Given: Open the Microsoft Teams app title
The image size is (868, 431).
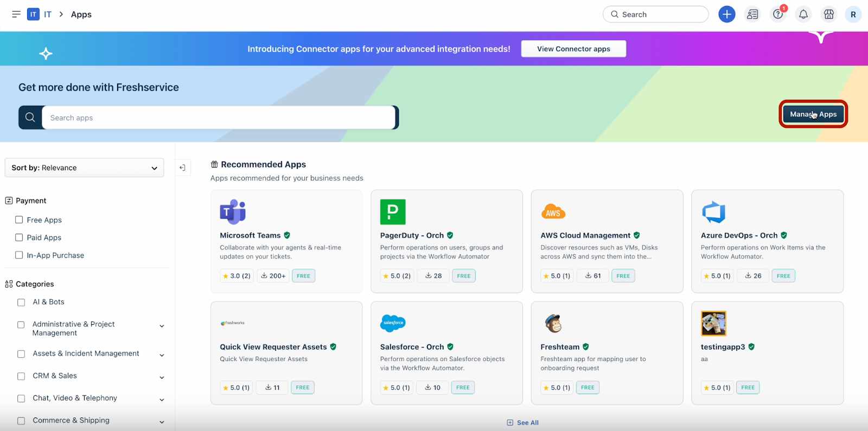Looking at the screenshot, I should (250, 235).
